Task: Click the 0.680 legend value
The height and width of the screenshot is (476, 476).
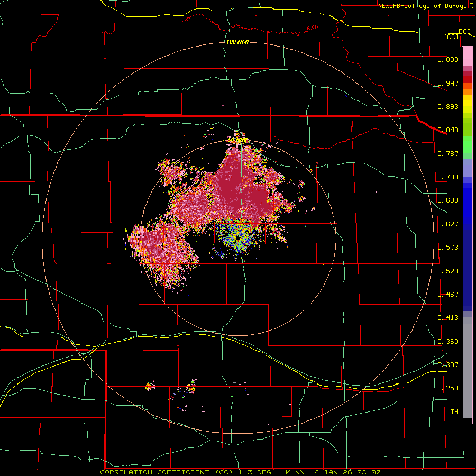Action: pos(448,200)
